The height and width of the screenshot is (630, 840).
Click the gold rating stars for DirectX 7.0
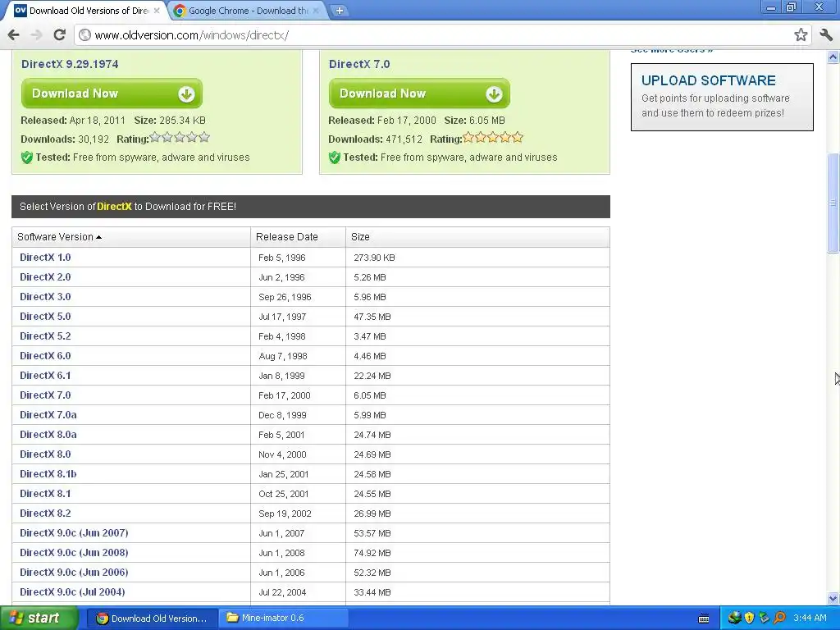point(493,138)
